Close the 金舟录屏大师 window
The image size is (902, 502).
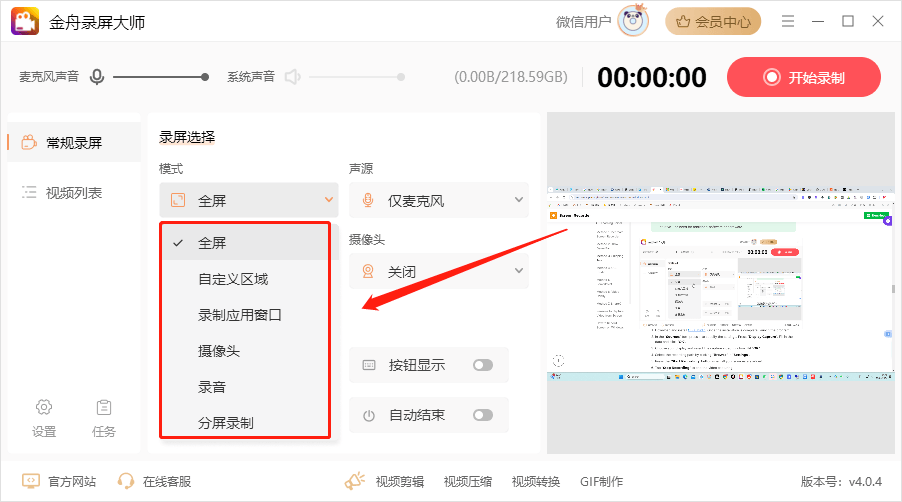click(878, 21)
